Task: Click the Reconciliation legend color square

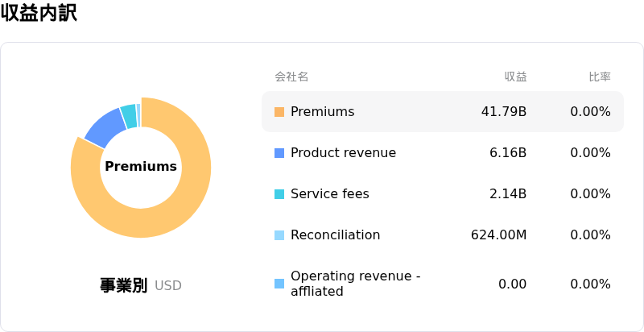Action: [x=279, y=235]
